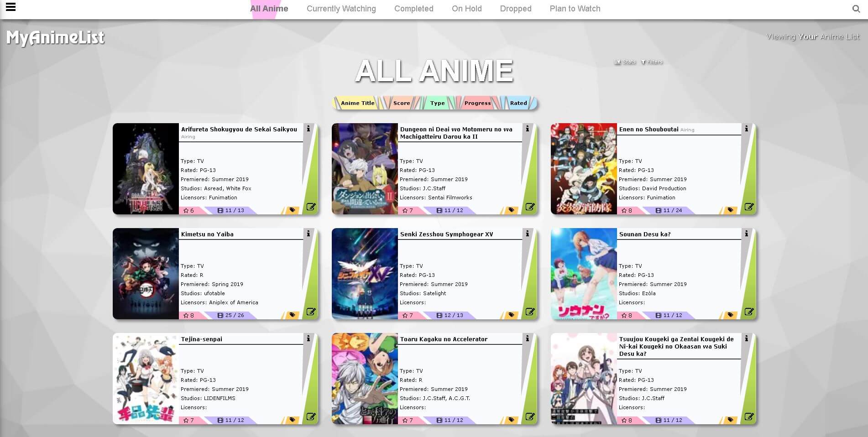Click tag icon on Senki Zesshou Symphogear card
The image size is (868, 437).
click(511, 315)
